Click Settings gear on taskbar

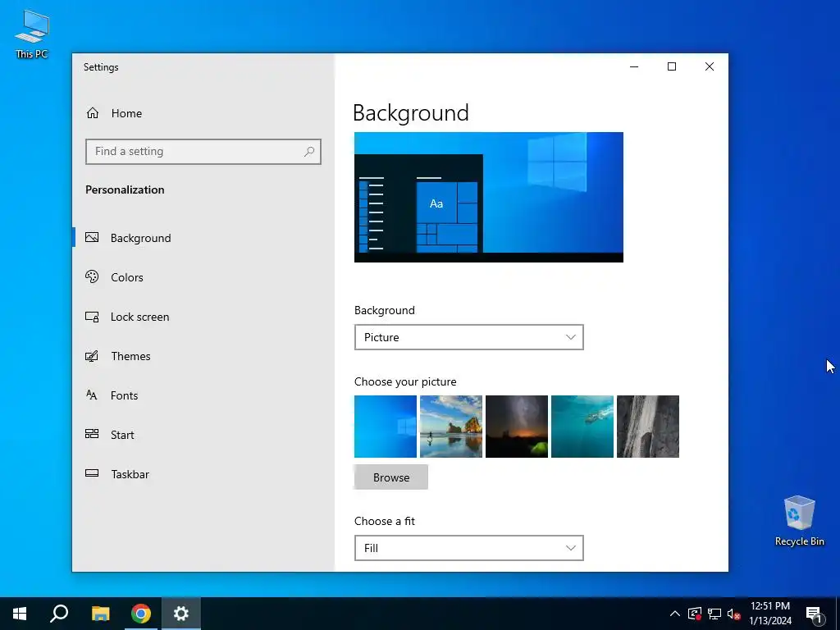181,614
